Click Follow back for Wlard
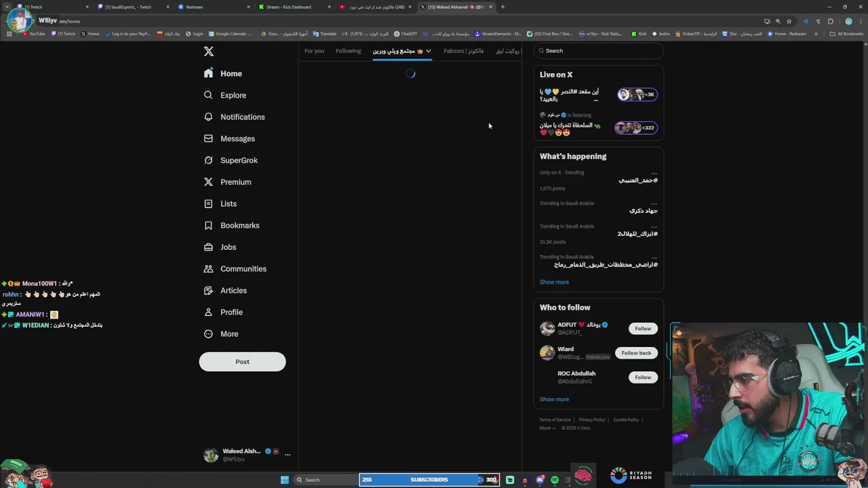Image resolution: width=868 pixels, height=488 pixels. coord(636,353)
